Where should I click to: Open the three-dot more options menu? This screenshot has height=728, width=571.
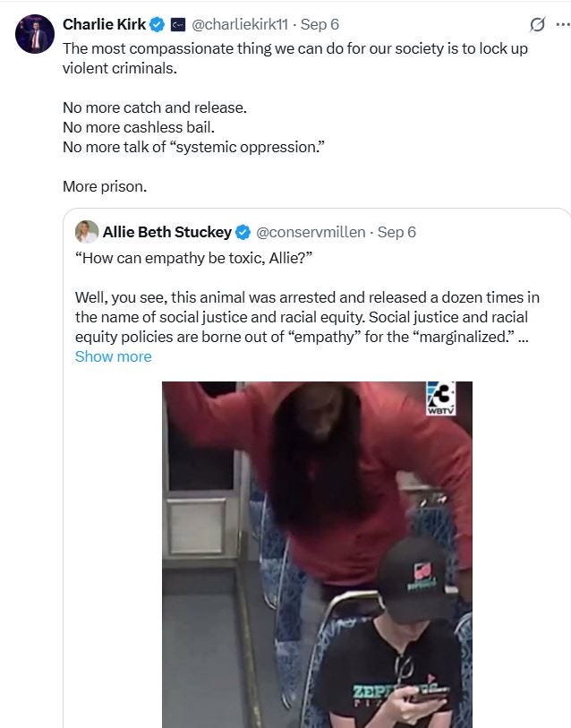pos(563,24)
